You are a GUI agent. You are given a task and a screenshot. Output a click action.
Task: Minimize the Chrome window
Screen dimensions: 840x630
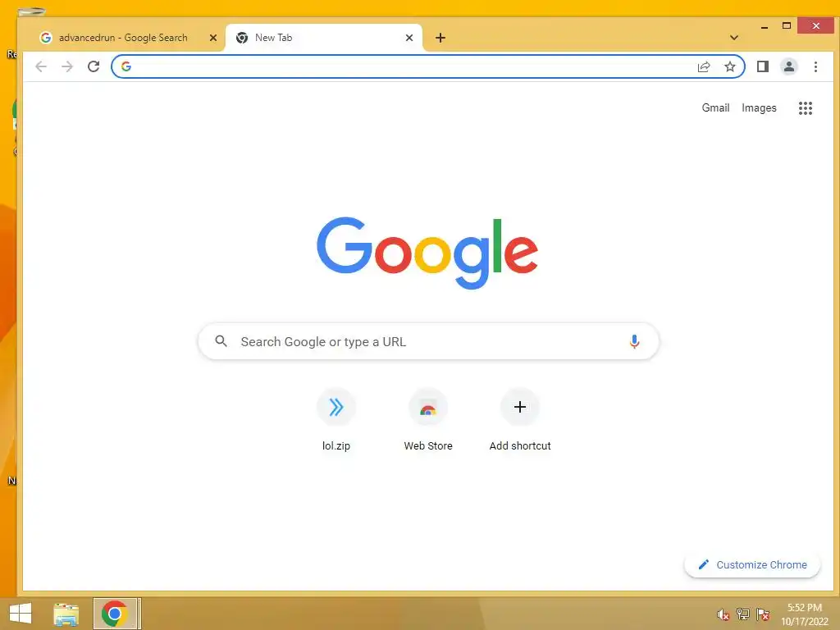tap(765, 26)
